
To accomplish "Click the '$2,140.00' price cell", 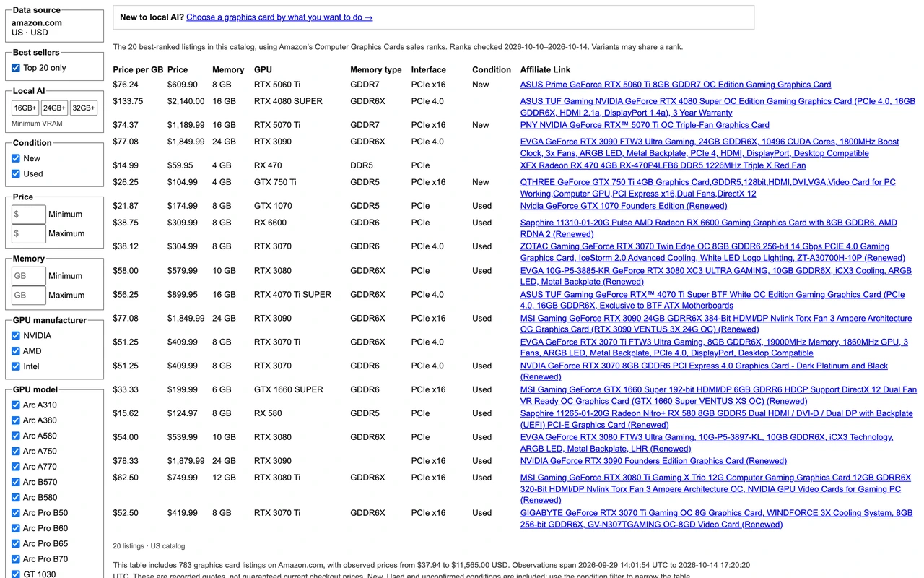I will [x=186, y=102].
